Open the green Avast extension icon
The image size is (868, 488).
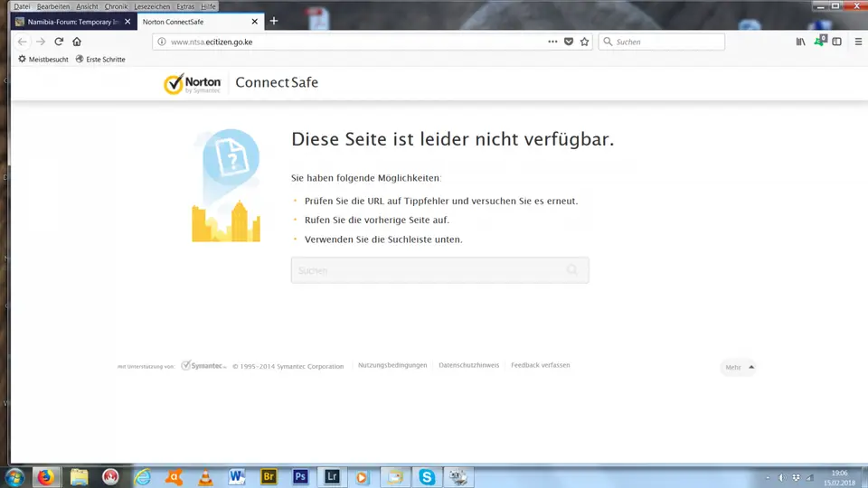(x=819, y=42)
